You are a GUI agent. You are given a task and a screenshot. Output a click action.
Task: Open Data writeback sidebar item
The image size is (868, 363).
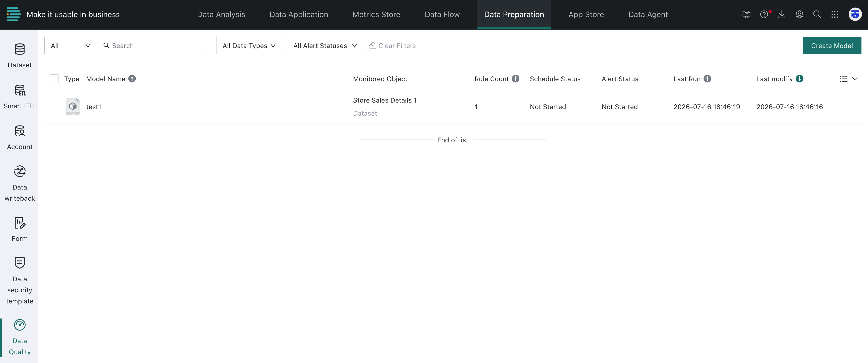coord(20,184)
